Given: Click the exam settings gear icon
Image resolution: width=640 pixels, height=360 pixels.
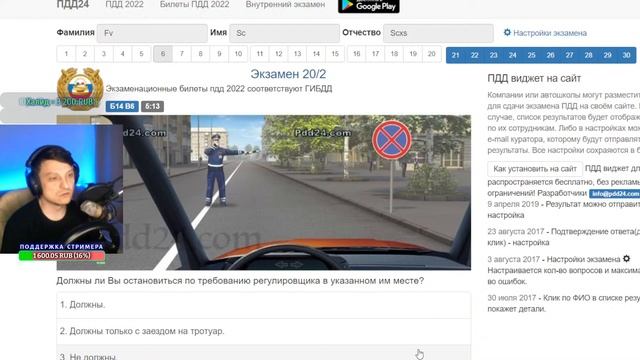Looking at the screenshot, I should click(507, 32).
